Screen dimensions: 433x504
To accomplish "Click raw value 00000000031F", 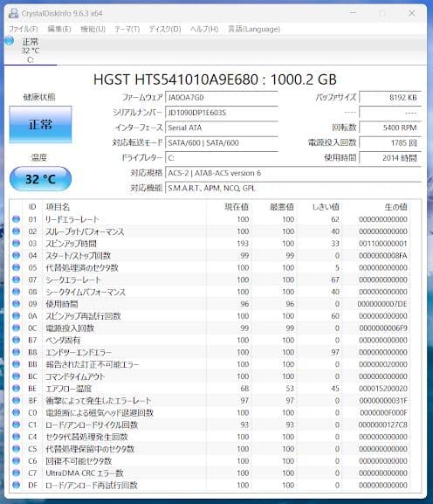I will 383,401.
